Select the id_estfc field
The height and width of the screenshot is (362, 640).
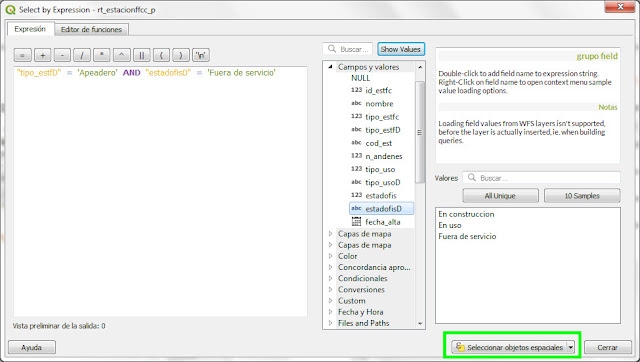click(x=378, y=90)
